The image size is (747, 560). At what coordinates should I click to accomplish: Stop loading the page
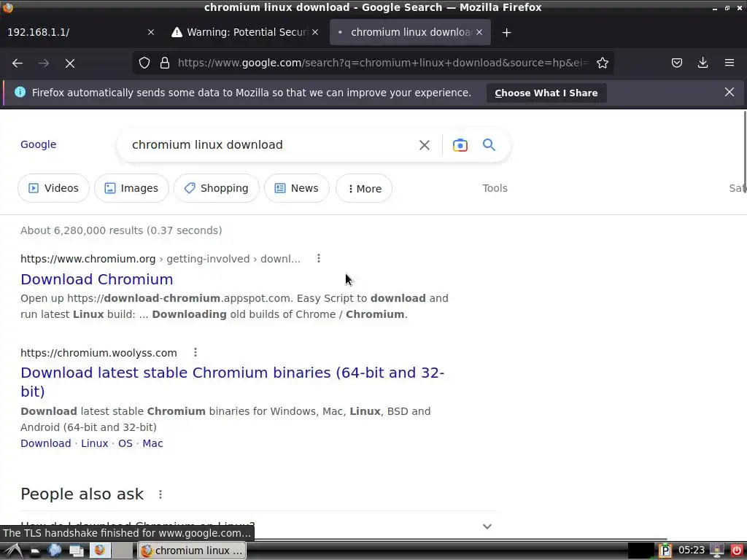coord(70,63)
